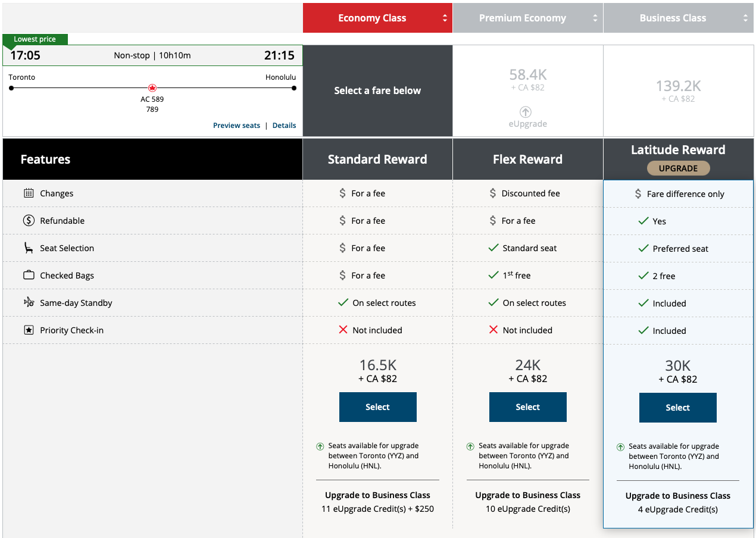
Task: Select the 30K Latitude Reward fare
Action: (x=677, y=408)
